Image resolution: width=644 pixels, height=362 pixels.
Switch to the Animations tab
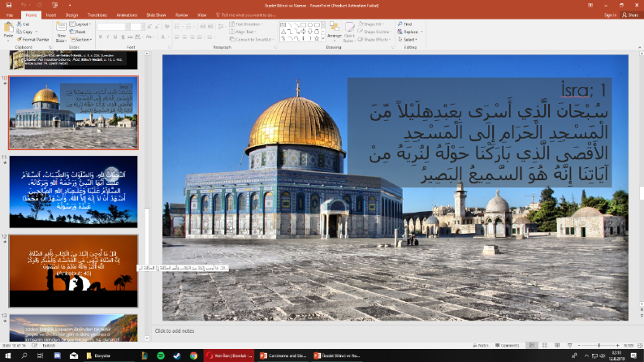127,15
